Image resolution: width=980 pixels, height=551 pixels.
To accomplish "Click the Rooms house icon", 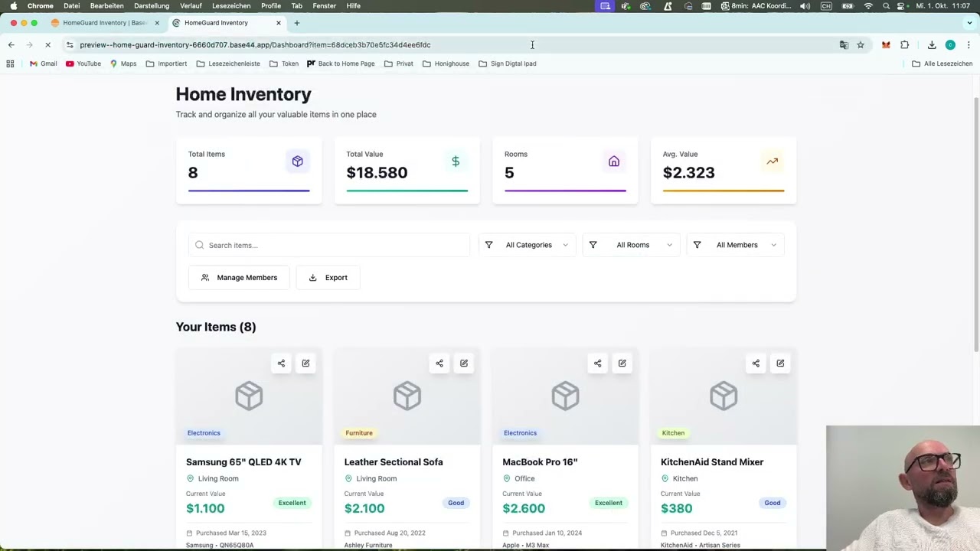I will 613,161.
